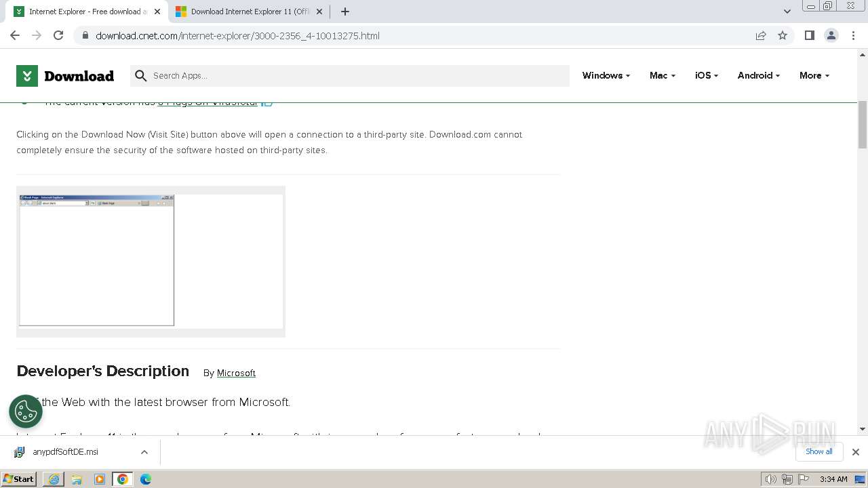Screen dimensions: 868x488
Task: Expand the More menu
Action: point(814,75)
